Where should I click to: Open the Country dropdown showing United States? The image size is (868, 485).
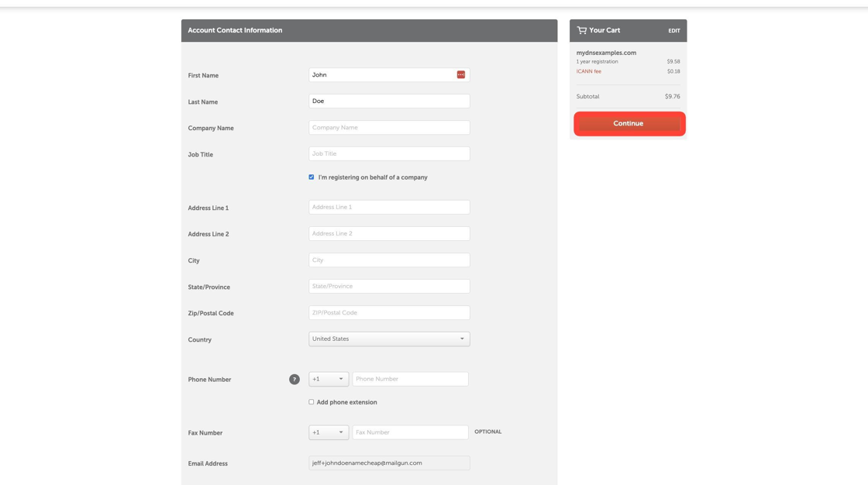389,339
